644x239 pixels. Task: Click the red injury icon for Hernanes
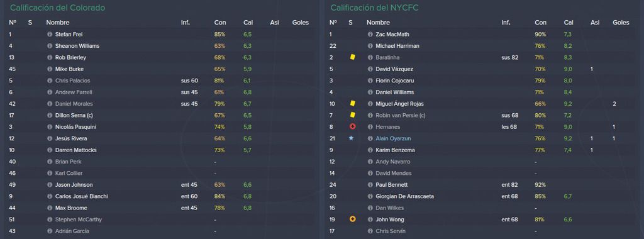pos(352,127)
